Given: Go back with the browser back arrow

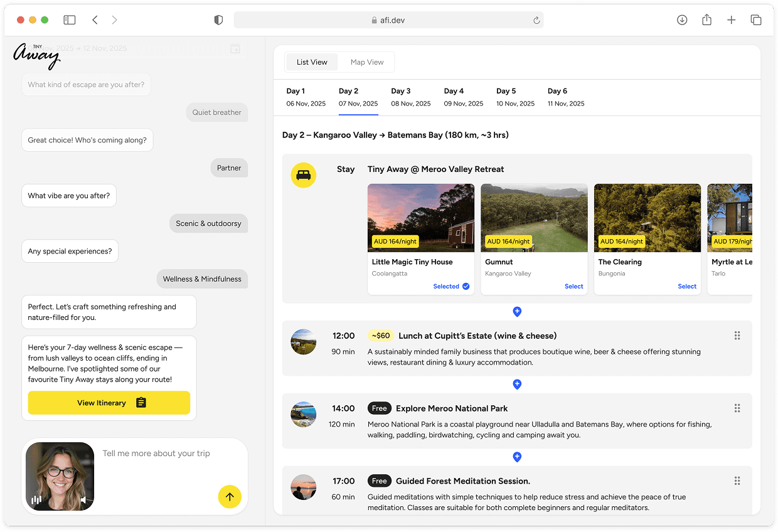Looking at the screenshot, I should [x=95, y=20].
